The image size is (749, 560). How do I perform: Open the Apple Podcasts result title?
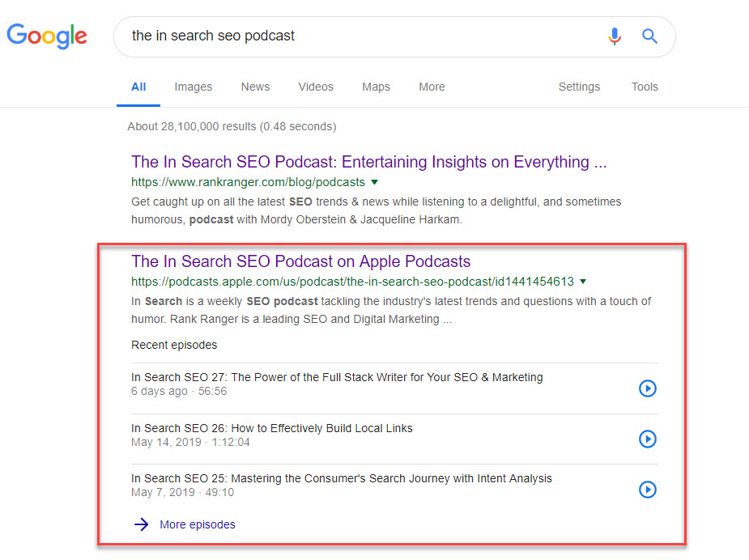click(x=300, y=261)
